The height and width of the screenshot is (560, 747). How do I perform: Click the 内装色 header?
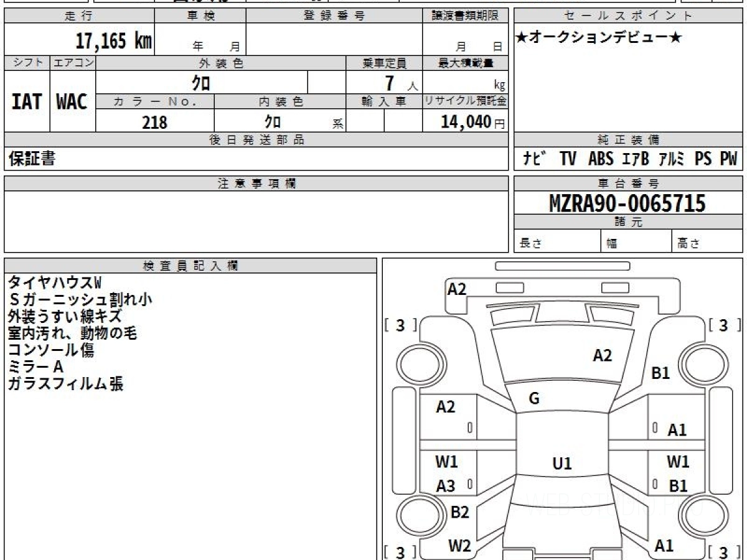[x=280, y=101]
